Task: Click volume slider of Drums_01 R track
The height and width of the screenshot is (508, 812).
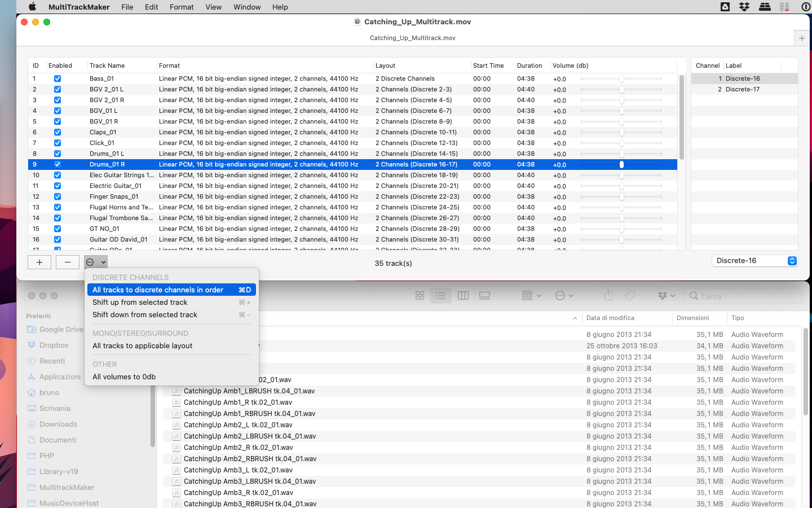Action: pyautogui.click(x=621, y=165)
